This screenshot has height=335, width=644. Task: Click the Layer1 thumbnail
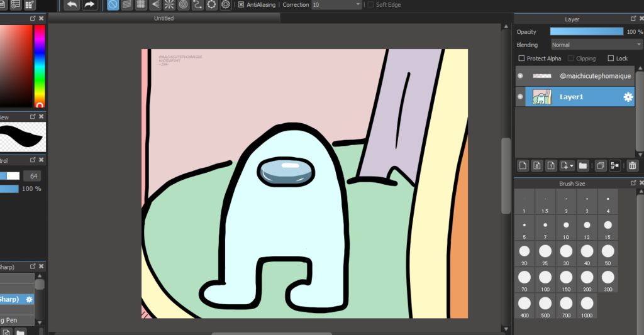[541, 97]
